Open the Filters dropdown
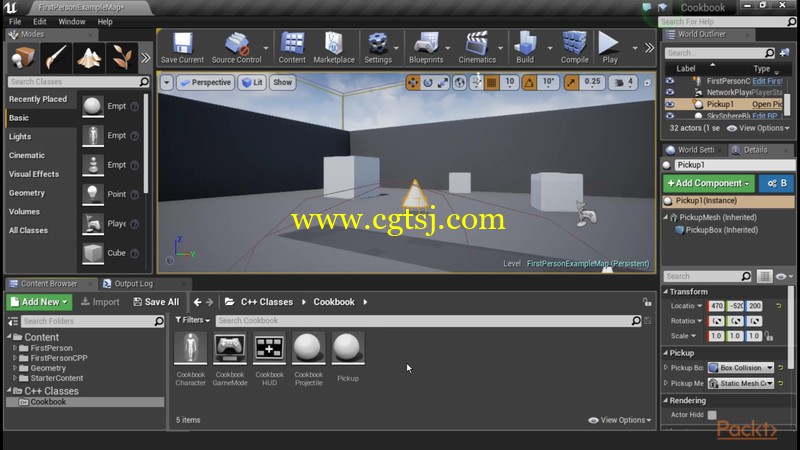Viewport: 800px width, 450px height. pyautogui.click(x=193, y=320)
